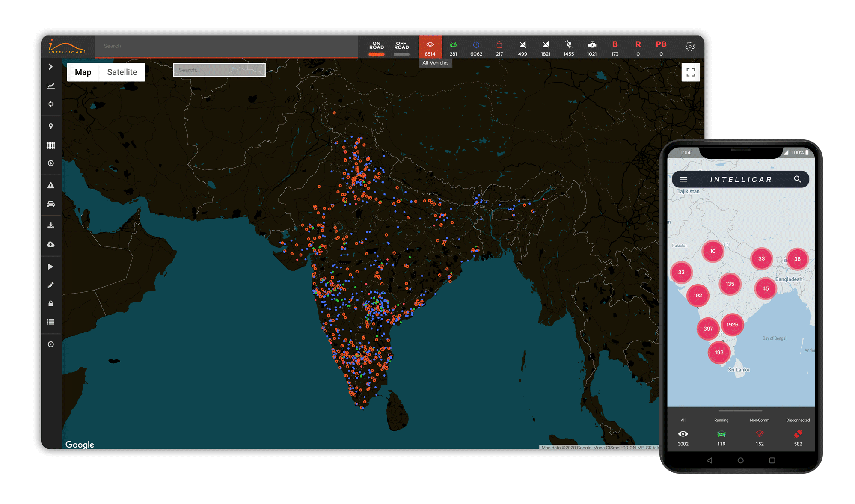855x504 pixels.
Task: Tap the Android home button on phone
Action: point(741,460)
